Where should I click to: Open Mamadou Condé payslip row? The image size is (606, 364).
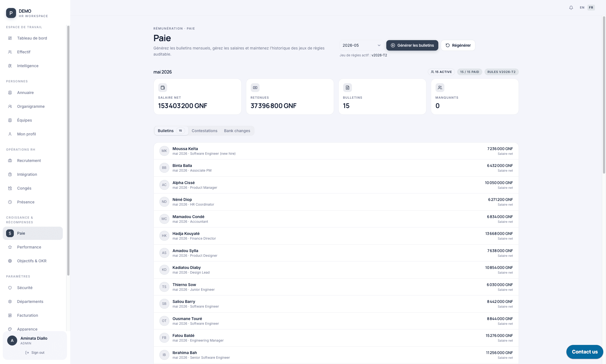click(x=336, y=219)
